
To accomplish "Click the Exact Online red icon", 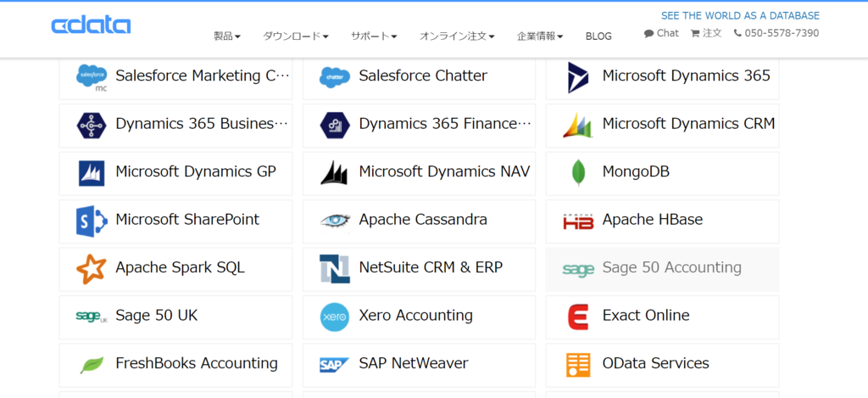I will [x=577, y=317].
